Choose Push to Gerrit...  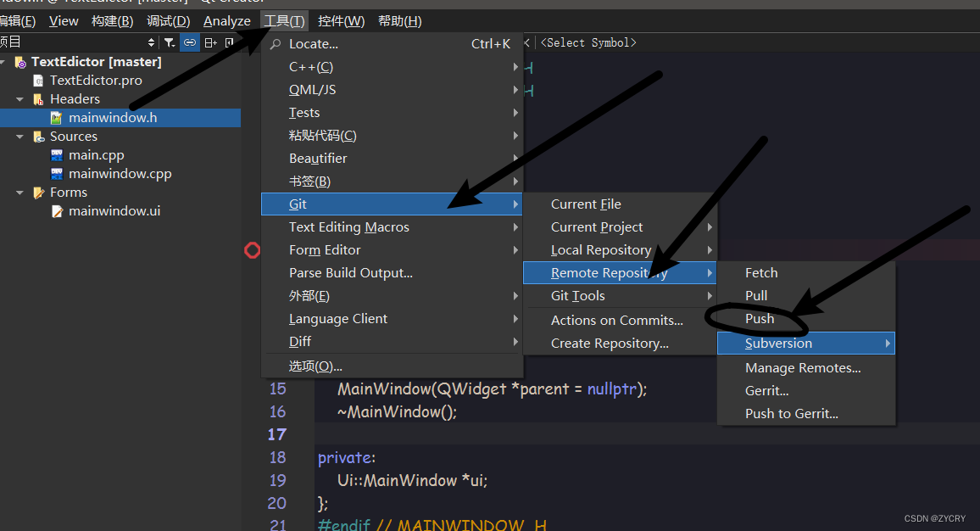pos(806,413)
